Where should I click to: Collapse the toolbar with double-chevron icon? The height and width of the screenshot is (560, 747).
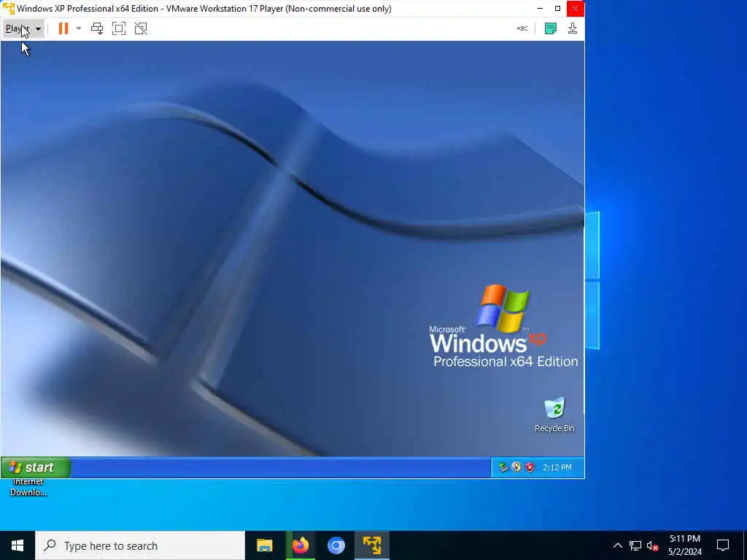pyautogui.click(x=522, y=28)
